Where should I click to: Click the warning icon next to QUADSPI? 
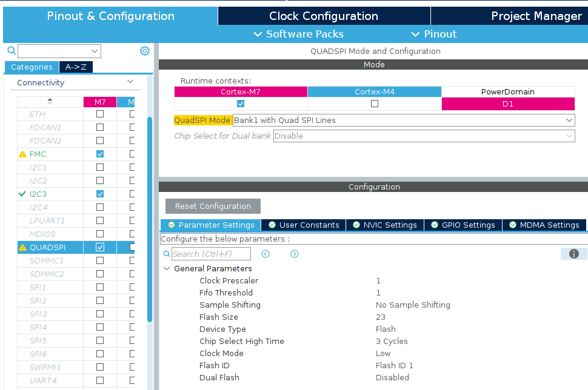[23, 247]
